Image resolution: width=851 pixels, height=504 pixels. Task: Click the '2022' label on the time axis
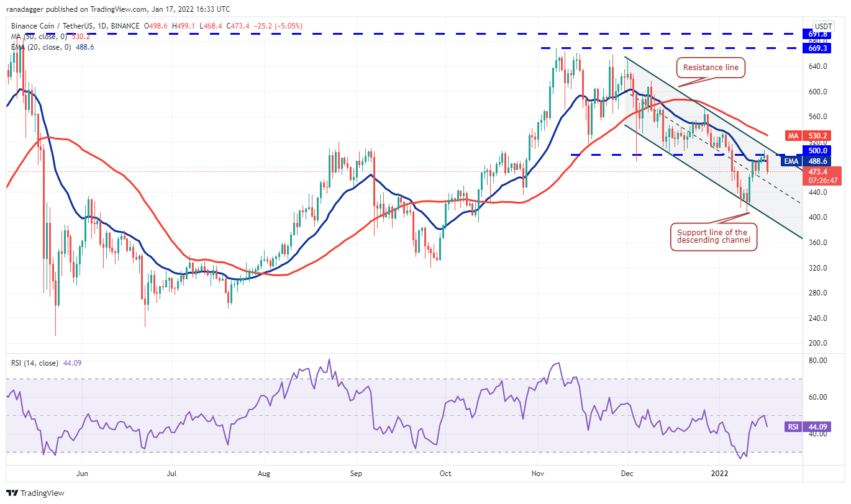click(719, 473)
